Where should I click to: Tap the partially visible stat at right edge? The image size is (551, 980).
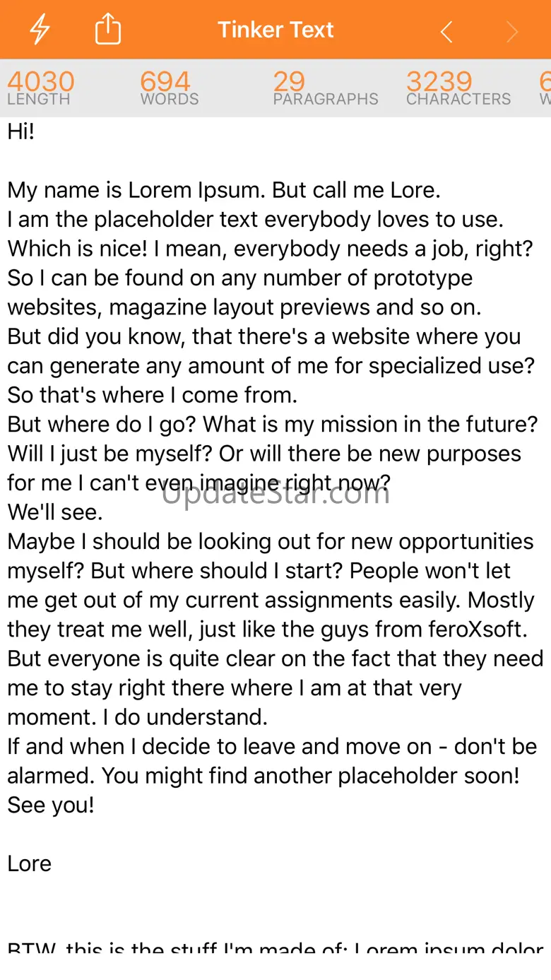545,88
